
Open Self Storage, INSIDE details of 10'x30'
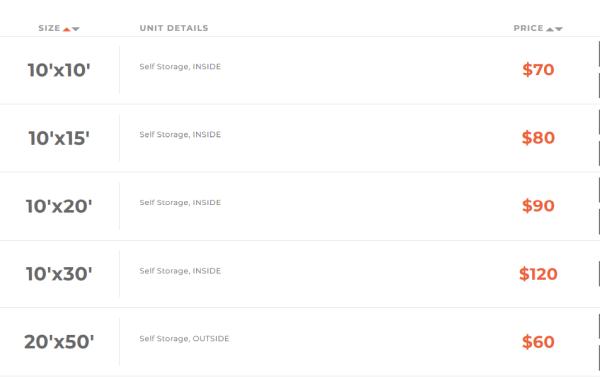point(180,271)
